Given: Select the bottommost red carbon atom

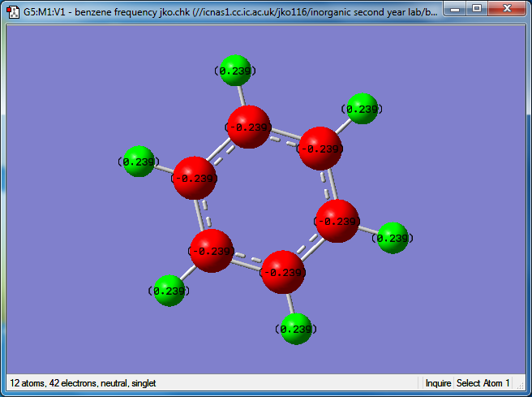Looking at the screenshot, I should tap(283, 272).
